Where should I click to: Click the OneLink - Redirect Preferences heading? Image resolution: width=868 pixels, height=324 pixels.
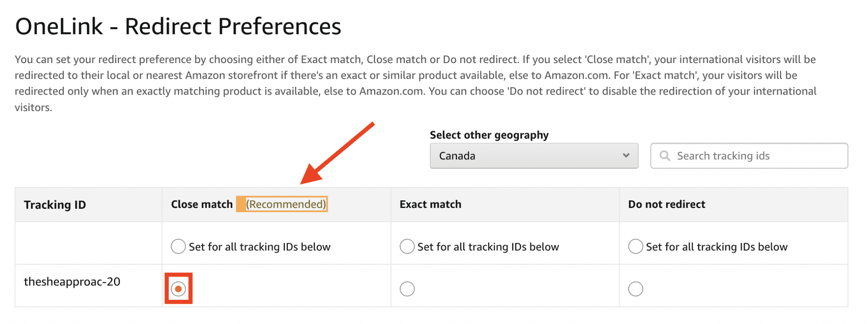(x=178, y=26)
